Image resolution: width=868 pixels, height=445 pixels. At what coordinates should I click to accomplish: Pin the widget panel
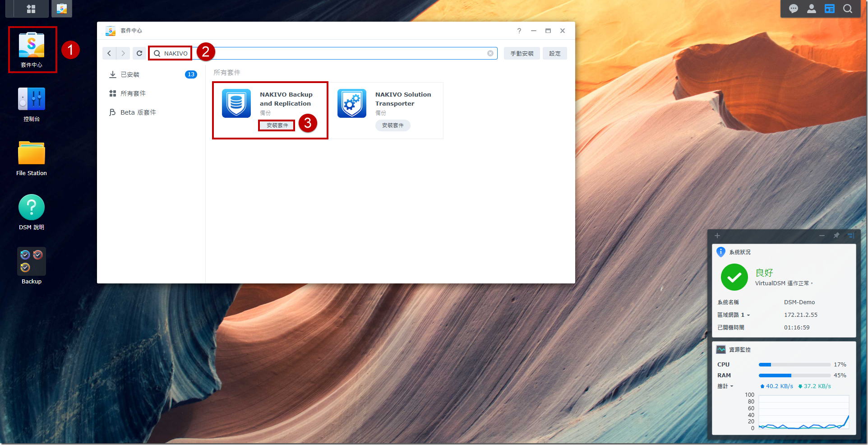tap(836, 236)
